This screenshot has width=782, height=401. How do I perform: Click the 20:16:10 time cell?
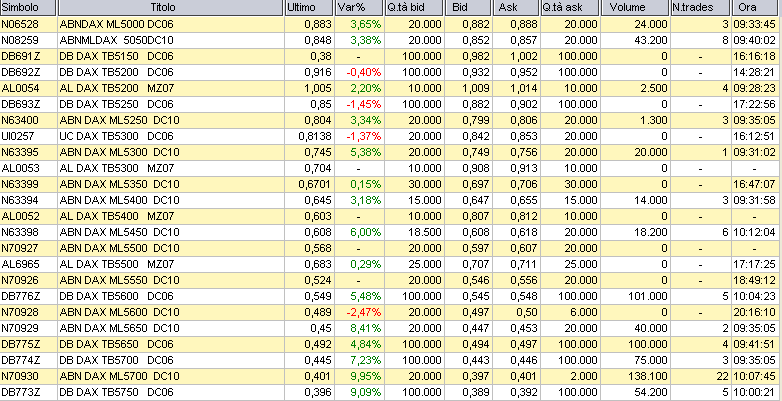pyautogui.click(x=754, y=312)
